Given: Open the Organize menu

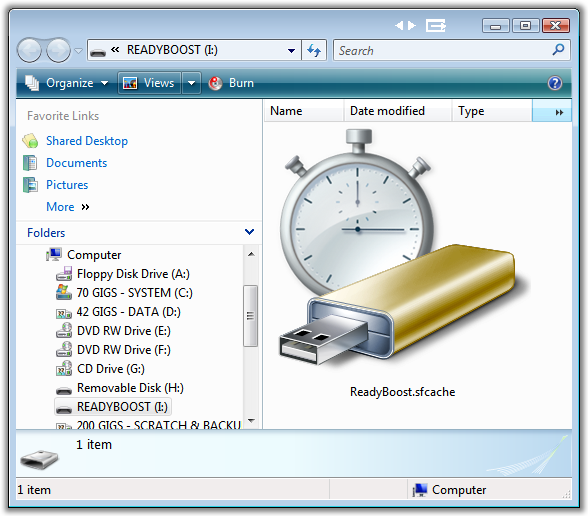Looking at the screenshot, I should point(67,83).
